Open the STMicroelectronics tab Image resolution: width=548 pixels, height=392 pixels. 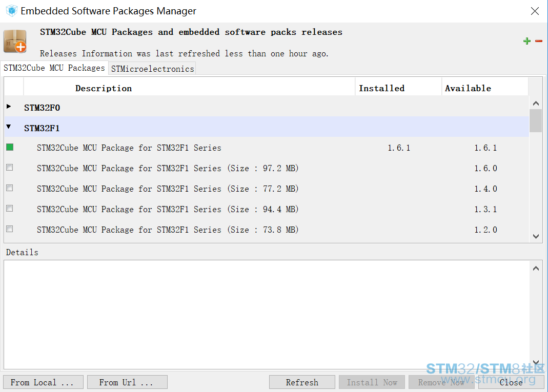pyautogui.click(x=152, y=69)
